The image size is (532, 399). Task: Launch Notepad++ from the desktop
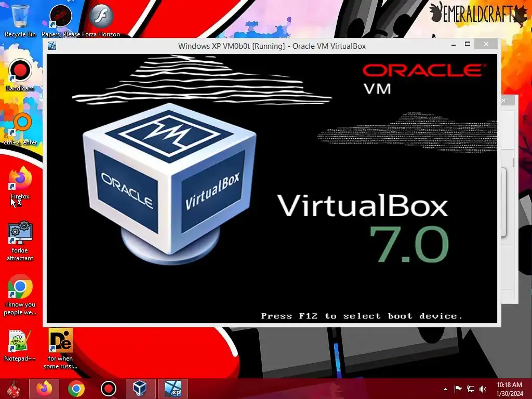20,345
